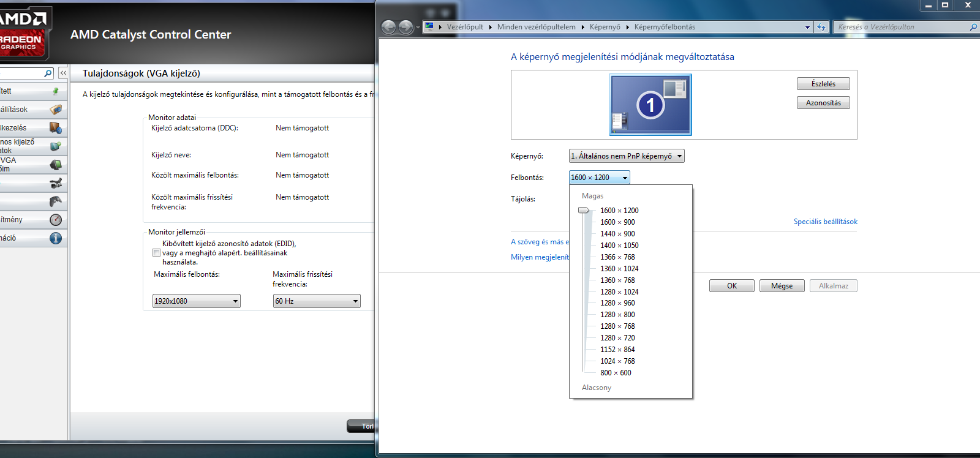Viewport: 980px width, 458px height.
Task: Open the 'A szöveg és más' link
Action: (540, 242)
